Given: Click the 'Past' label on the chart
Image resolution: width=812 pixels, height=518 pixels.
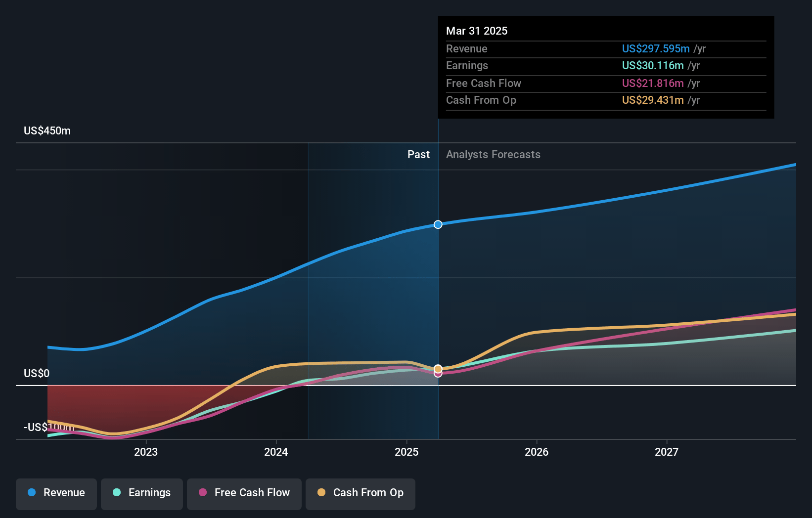Looking at the screenshot, I should tap(418, 155).
